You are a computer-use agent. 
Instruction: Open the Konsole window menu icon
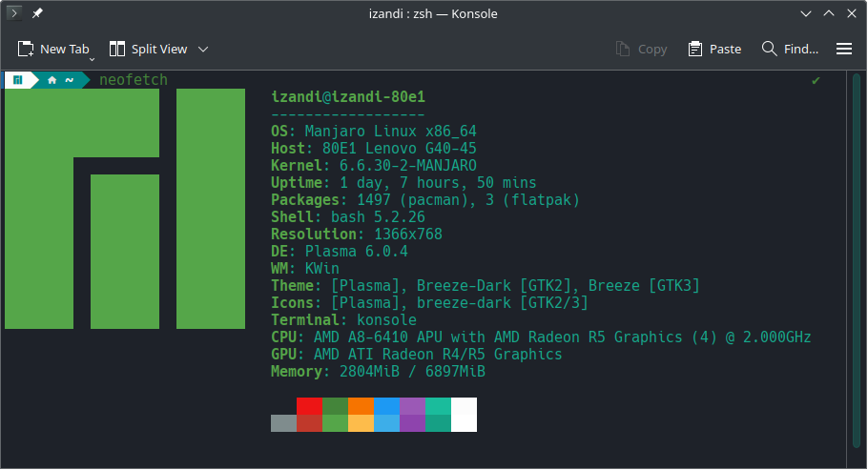pyautogui.click(x=14, y=12)
